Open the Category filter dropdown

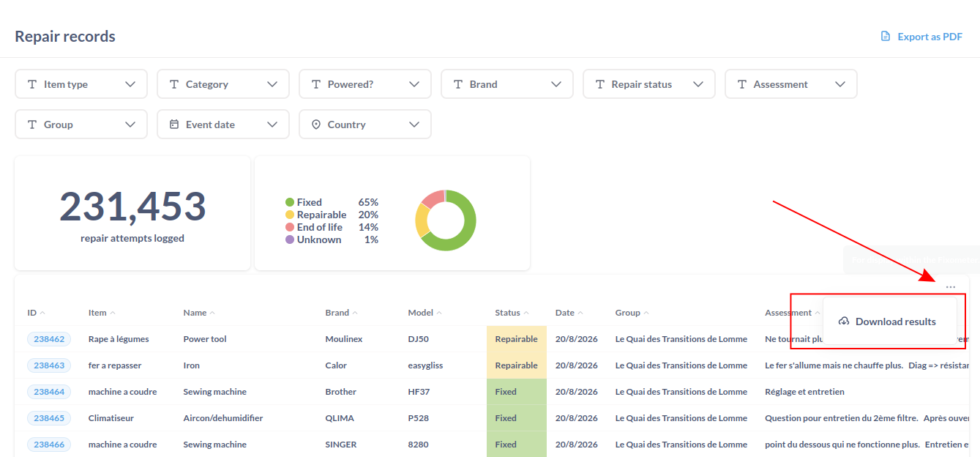(x=223, y=84)
